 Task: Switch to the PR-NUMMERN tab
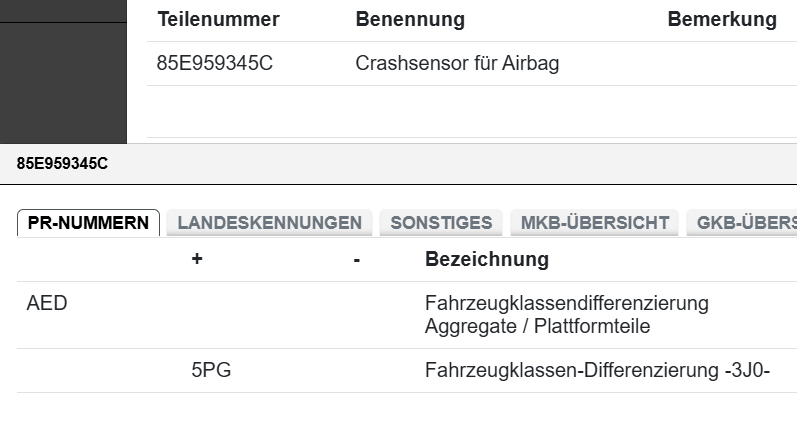tap(88, 223)
